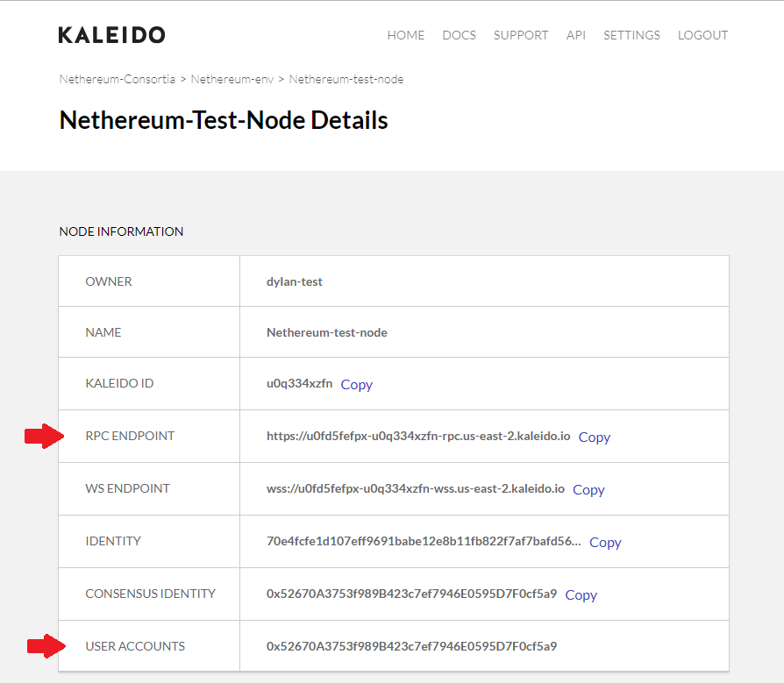Viewport: 784px width, 683px height.
Task: Click the wss endpoint URL text
Action: (416, 488)
